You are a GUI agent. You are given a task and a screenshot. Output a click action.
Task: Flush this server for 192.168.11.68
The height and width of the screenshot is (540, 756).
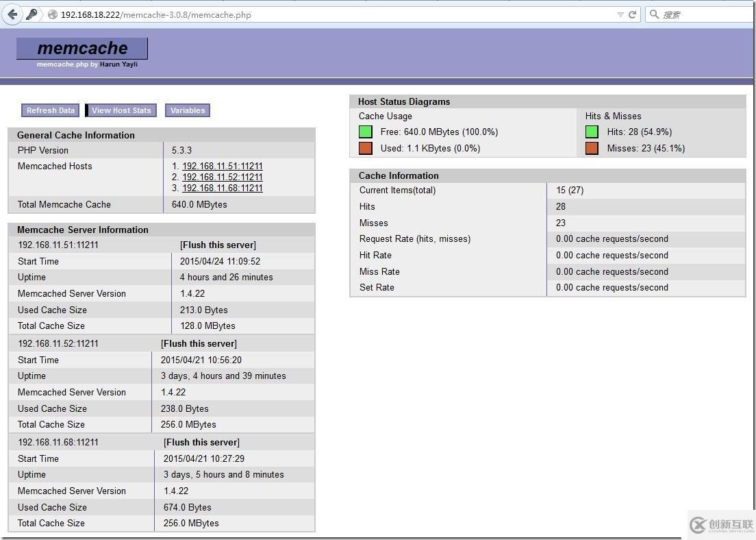[201, 443]
